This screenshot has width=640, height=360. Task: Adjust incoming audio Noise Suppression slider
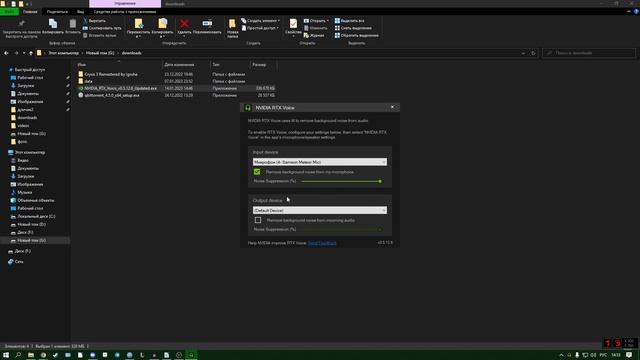341,229
